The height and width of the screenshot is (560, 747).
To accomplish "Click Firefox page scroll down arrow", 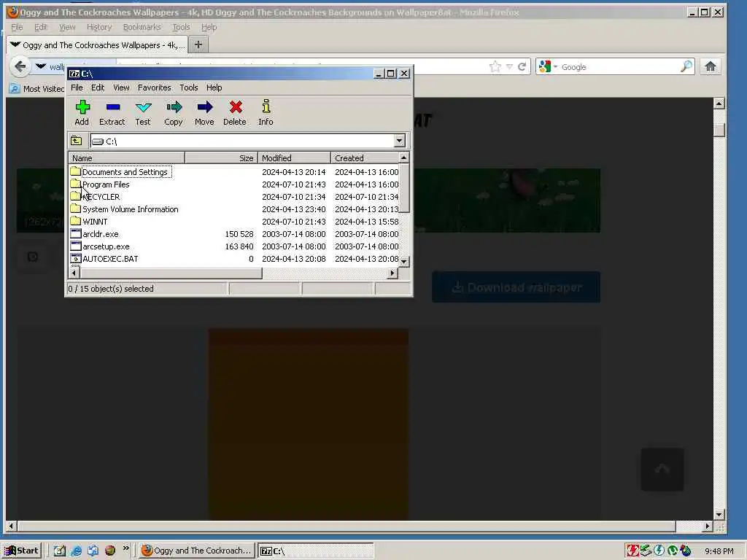I will [x=719, y=514].
